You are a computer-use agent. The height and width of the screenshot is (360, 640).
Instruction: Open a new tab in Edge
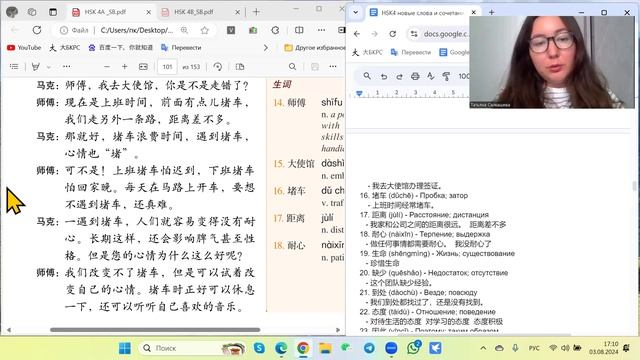pos(256,12)
